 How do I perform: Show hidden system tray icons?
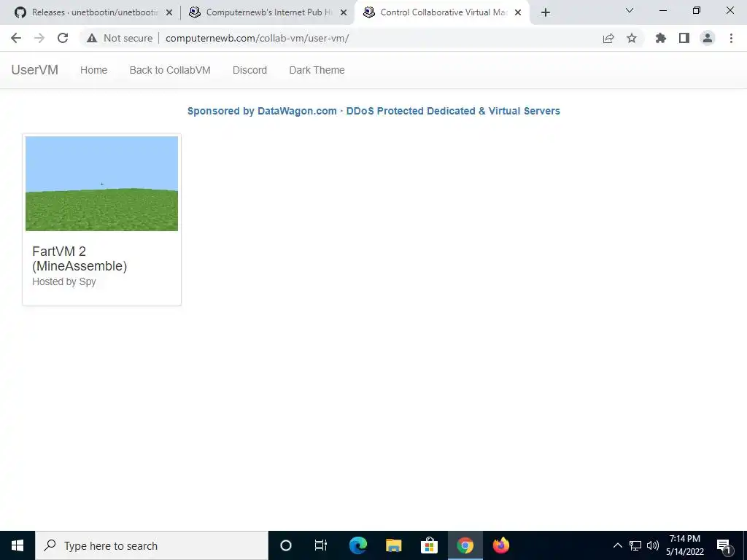click(617, 545)
